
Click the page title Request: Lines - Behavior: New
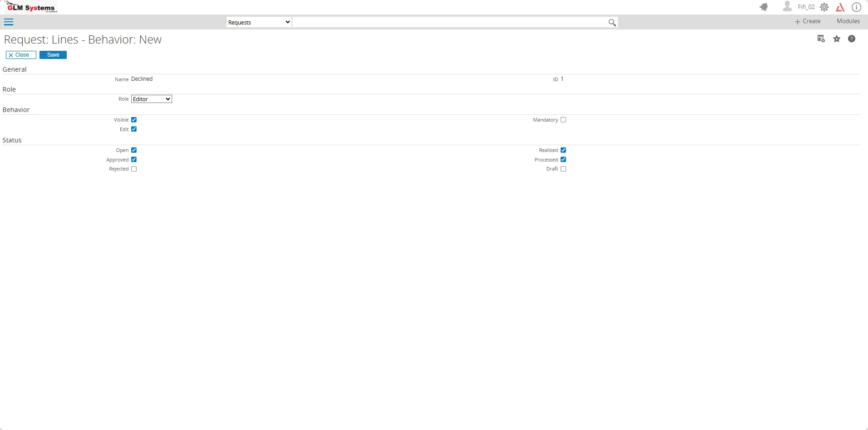coord(83,39)
